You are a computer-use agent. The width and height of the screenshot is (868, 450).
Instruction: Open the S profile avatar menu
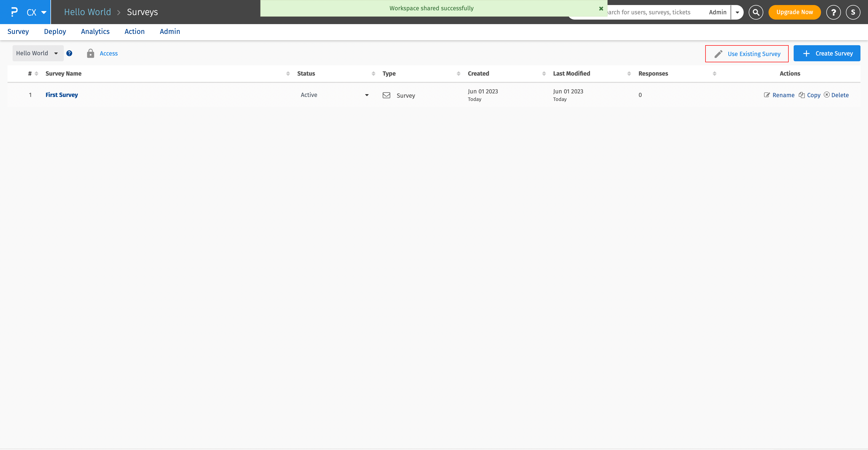click(x=853, y=12)
